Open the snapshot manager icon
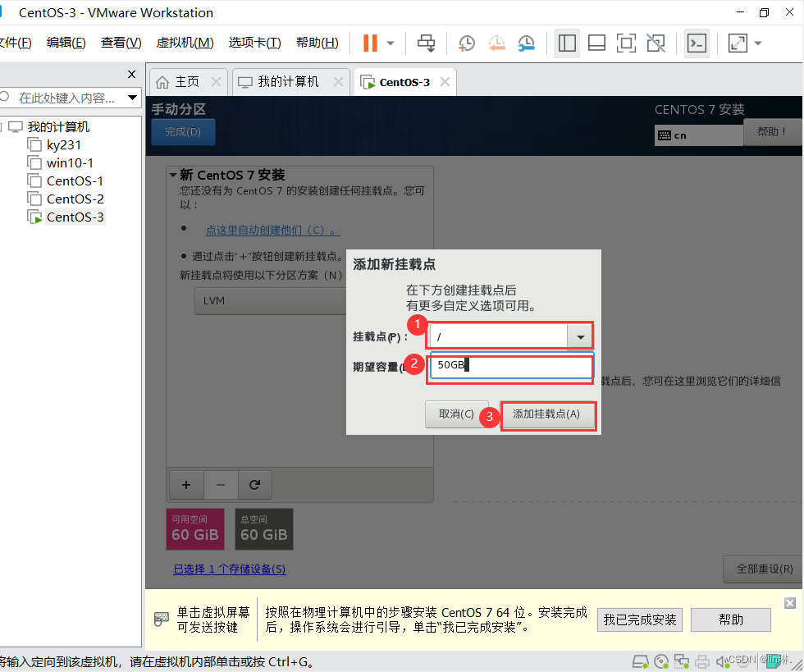The image size is (804, 672). point(526,43)
